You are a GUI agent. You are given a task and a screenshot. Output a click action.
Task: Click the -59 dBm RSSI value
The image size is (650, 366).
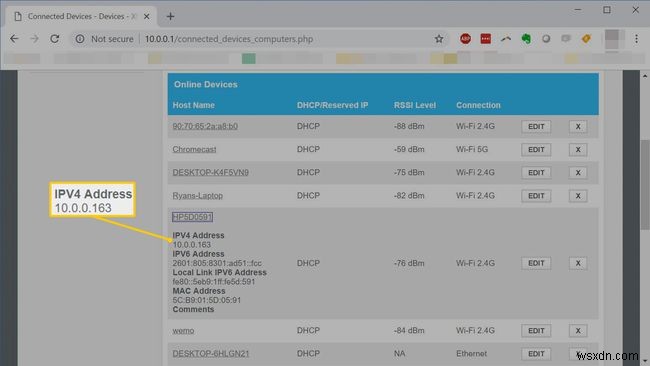point(409,149)
